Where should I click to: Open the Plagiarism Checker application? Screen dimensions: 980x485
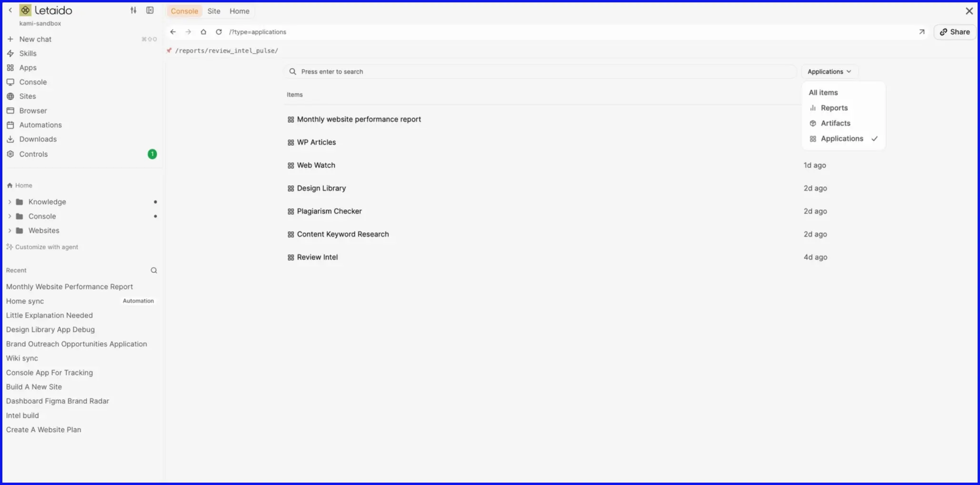pyautogui.click(x=329, y=211)
